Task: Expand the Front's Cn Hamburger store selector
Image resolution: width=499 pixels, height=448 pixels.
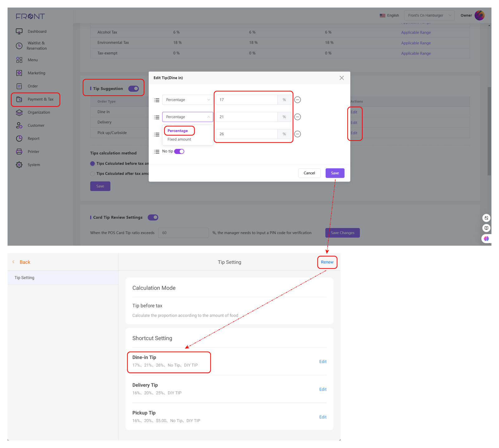Action: pos(429,15)
